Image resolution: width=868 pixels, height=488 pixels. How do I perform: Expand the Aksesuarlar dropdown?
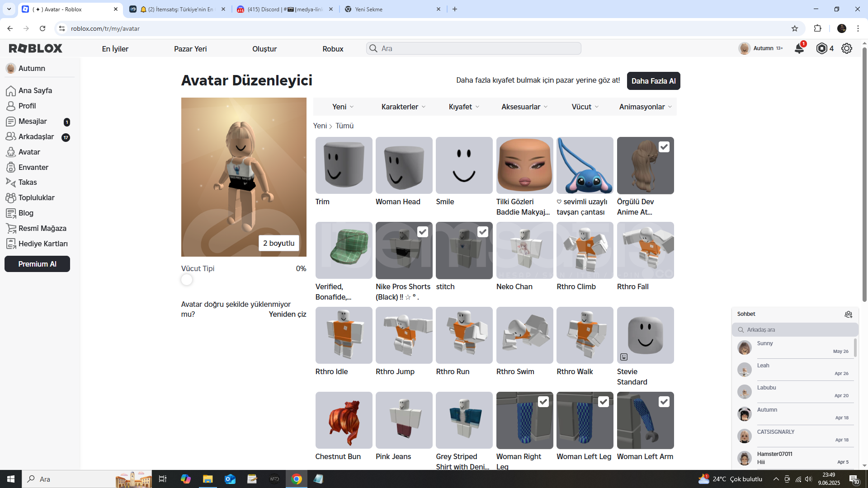point(524,107)
